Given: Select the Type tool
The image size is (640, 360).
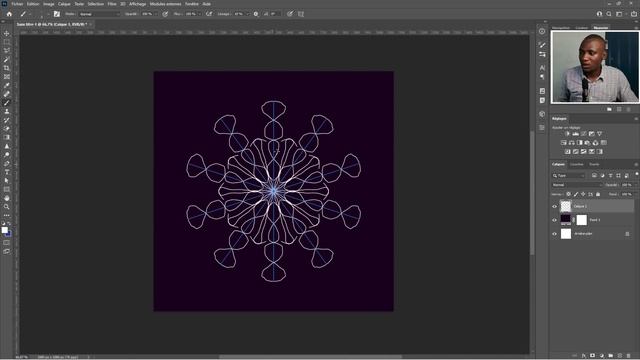Looking at the screenshot, I should pyautogui.click(x=7, y=172).
